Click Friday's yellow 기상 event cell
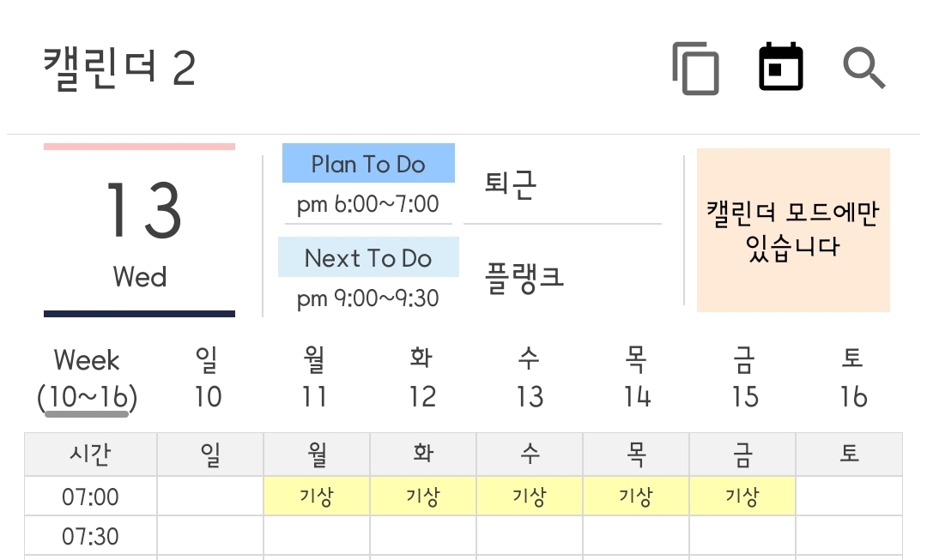This screenshot has height=560, width=927. 742,497
